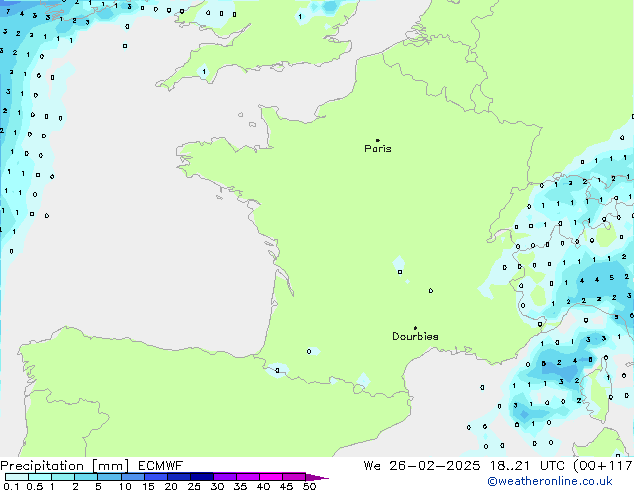Click the legend scale label '25'
The width and height of the screenshot is (634, 490).
194,486
